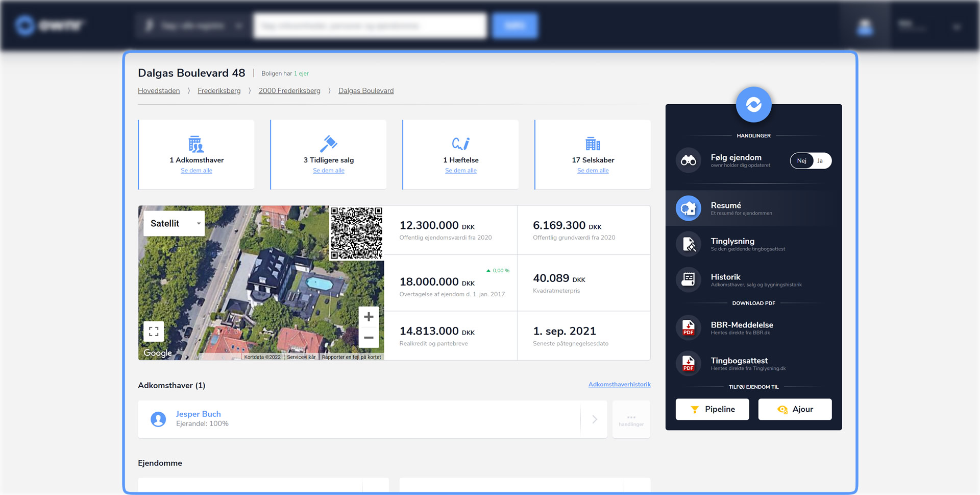Open the Historik menu item
The width and height of the screenshot is (980, 495).
[753, 280]
